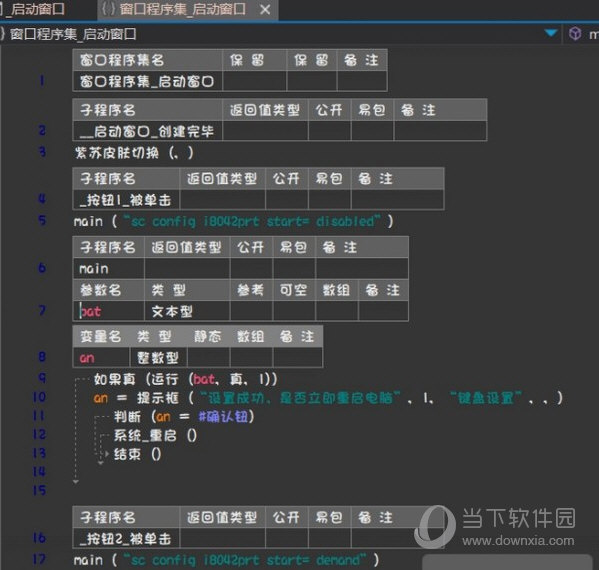Click the 公开 cell for _按钮1_被单击
Viewport: 599px width, 570px height.
[287, 199]
